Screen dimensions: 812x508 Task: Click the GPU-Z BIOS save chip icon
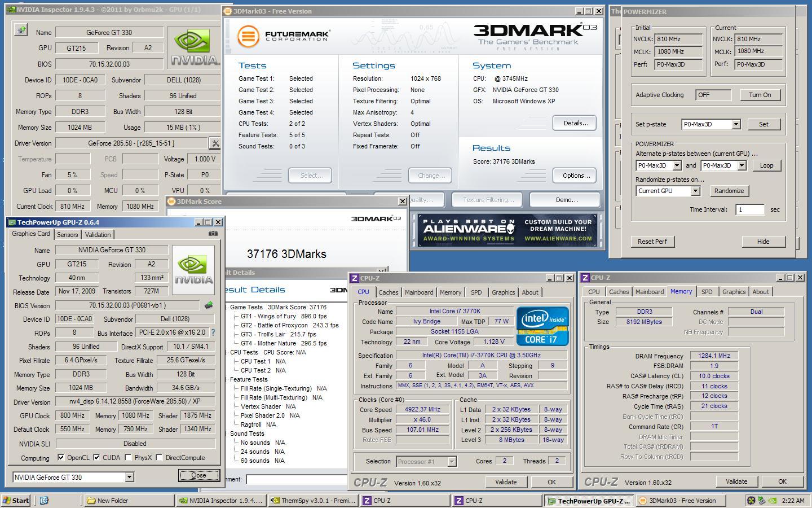coord(209,305)
